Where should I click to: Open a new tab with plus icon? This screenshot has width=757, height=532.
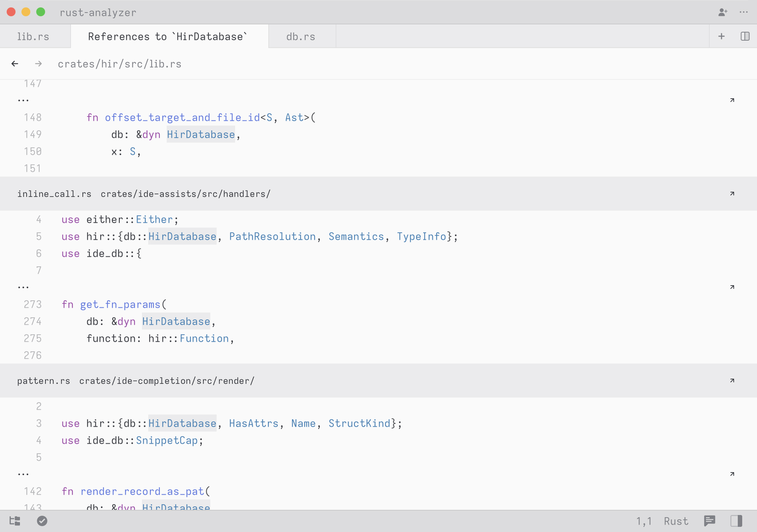pyautogui.click(x=721, y=36)
